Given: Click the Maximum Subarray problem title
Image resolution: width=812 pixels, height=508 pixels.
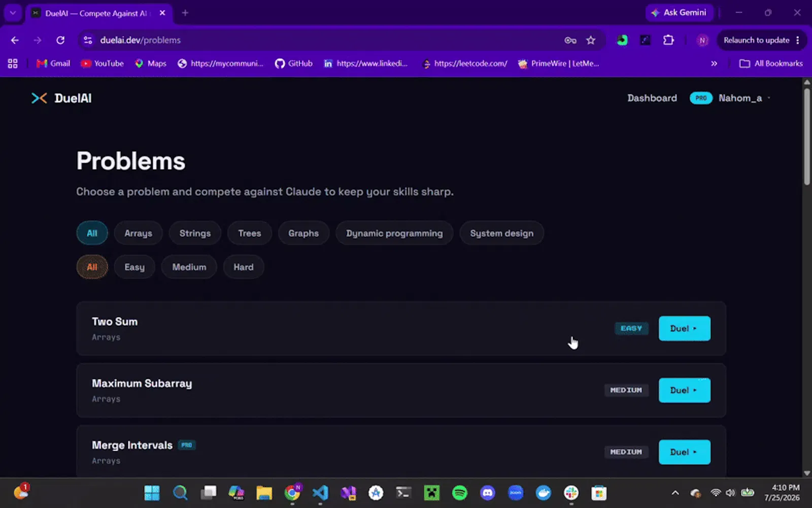Looking at the screenshot, I should point(142,384).
